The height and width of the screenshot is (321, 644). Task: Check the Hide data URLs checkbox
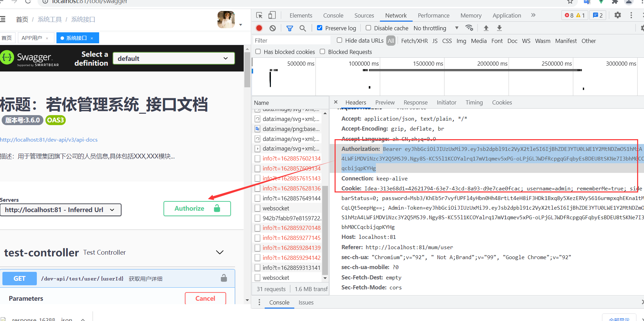[x=339, y=40]
